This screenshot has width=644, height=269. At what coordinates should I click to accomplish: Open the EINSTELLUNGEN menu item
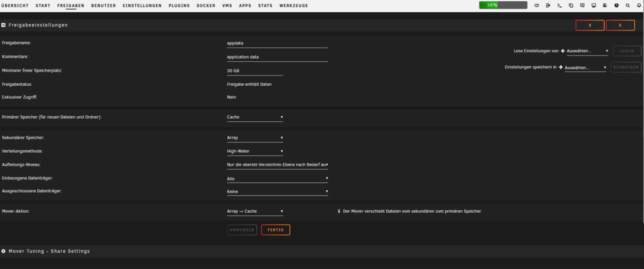pos(142,6)
